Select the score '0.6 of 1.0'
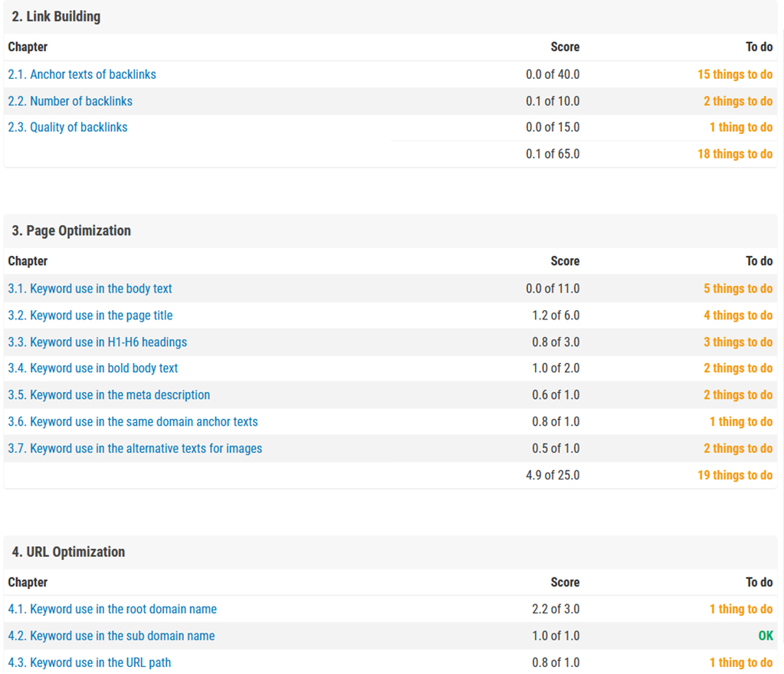 click(x=556, y=394)
